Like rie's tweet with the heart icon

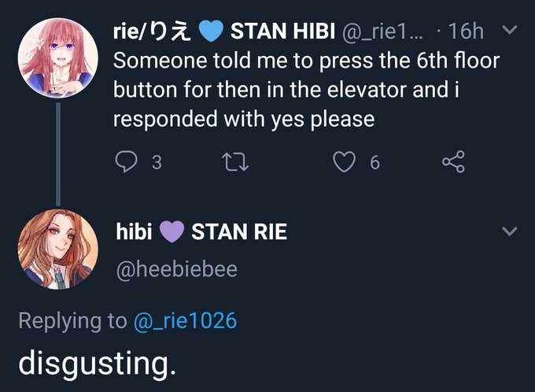(344, 162)
